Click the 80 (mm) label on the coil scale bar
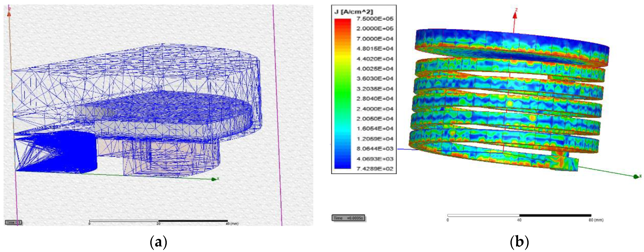The width and height of the screenshot is (644, 252). [596, 220]
